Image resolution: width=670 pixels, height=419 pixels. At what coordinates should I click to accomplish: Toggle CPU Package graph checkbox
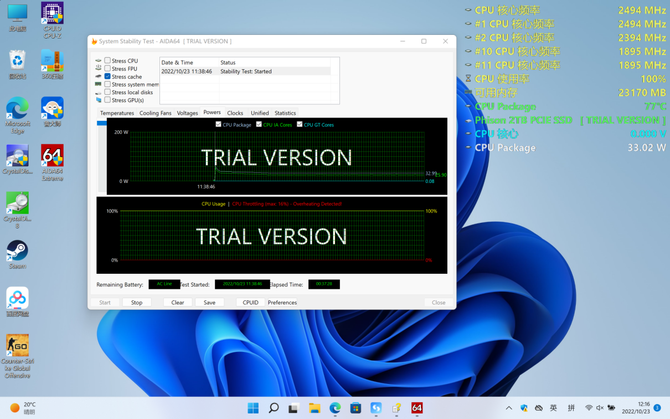click(x=218, y=125)
